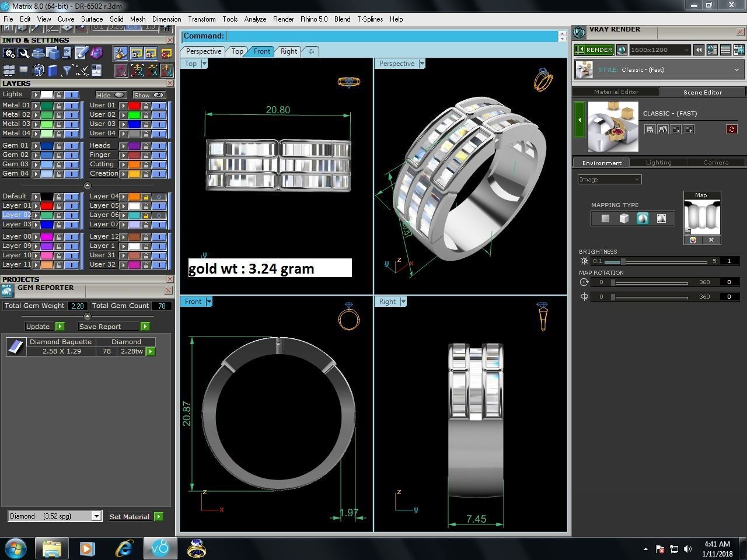Switch to the Lighting tab
Viewport: 747px width, 560px height.
[658, 163]
